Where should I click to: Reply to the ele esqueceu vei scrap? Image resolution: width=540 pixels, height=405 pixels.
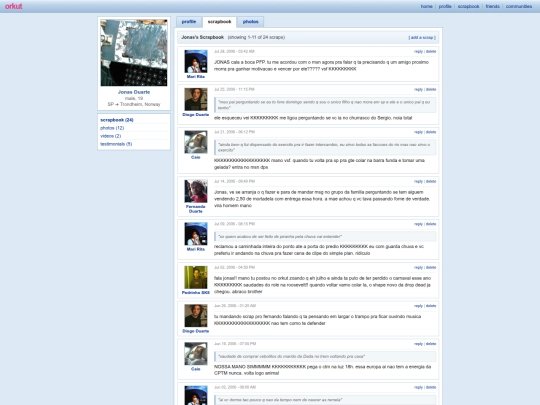(418, 89)
